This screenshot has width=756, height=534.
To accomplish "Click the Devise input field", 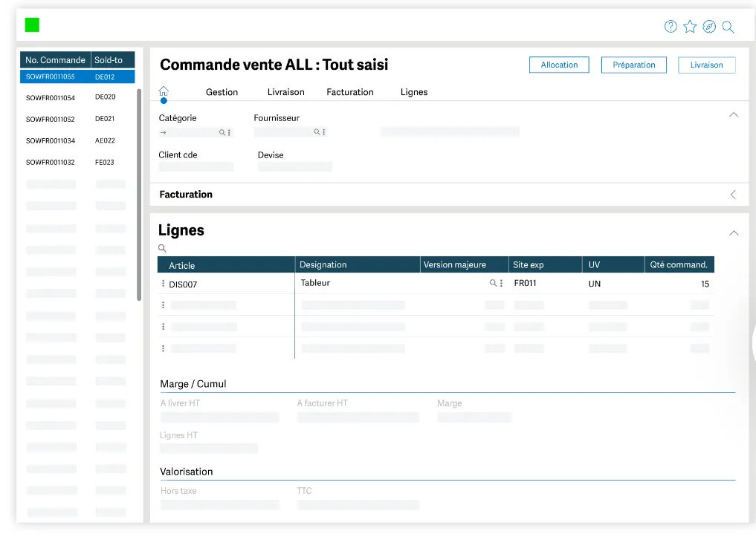I will point(295,167).
